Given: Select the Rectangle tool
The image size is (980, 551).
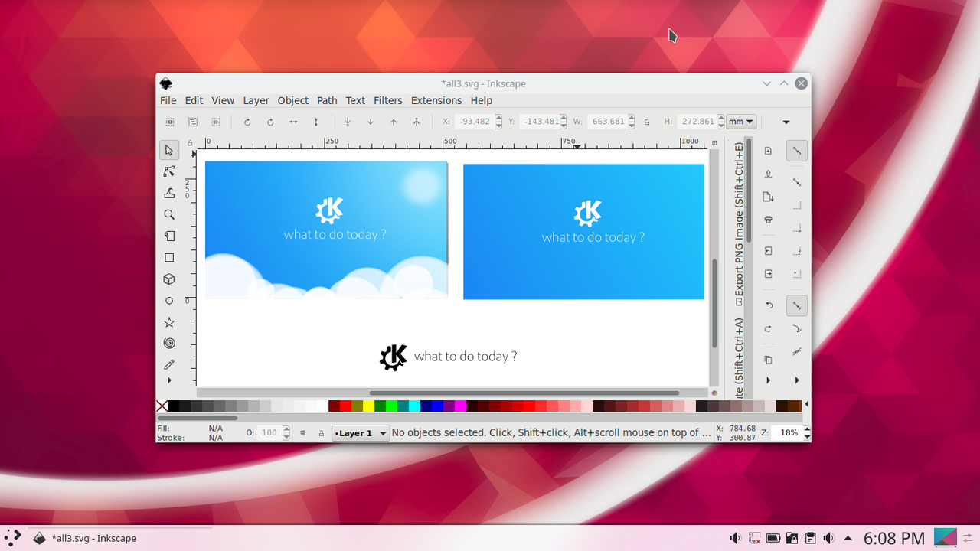Looking at the screenshot, I should point(169,258).
